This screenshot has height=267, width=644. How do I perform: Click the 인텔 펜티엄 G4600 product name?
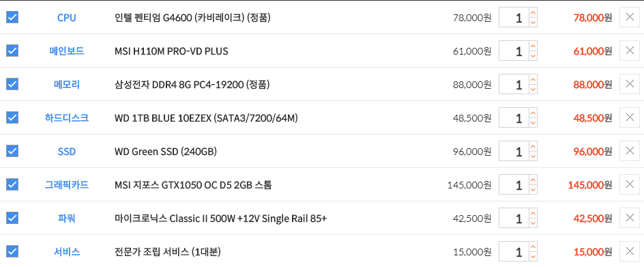192,18
